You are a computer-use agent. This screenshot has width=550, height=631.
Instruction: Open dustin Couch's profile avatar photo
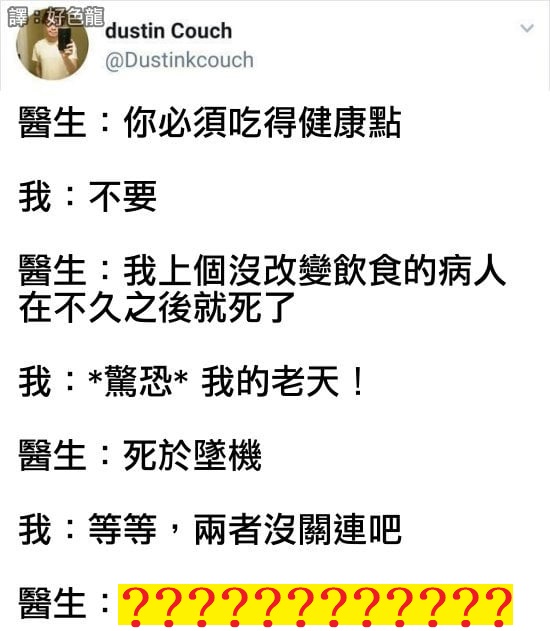click(x=52, y=44)
